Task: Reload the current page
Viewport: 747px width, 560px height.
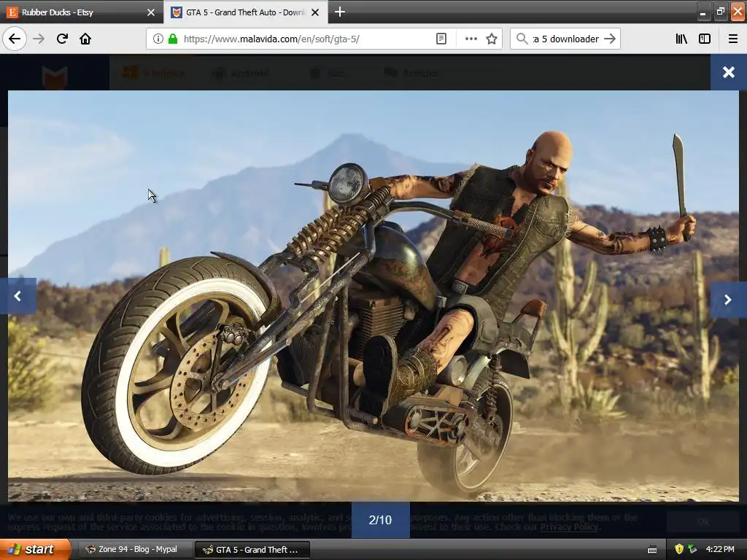Action: tap(62, 39)
